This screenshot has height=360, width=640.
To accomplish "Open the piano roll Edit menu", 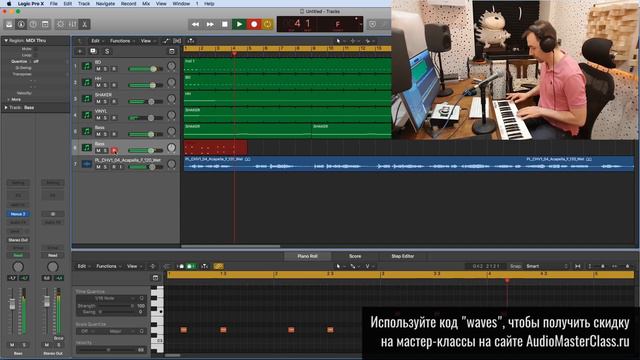I will [x=84, y=266].
